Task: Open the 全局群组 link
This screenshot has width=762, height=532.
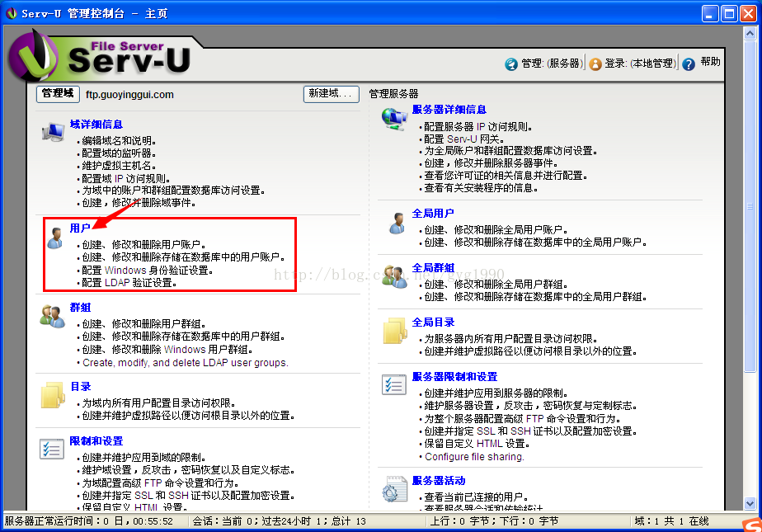Action: click(433, 268)
